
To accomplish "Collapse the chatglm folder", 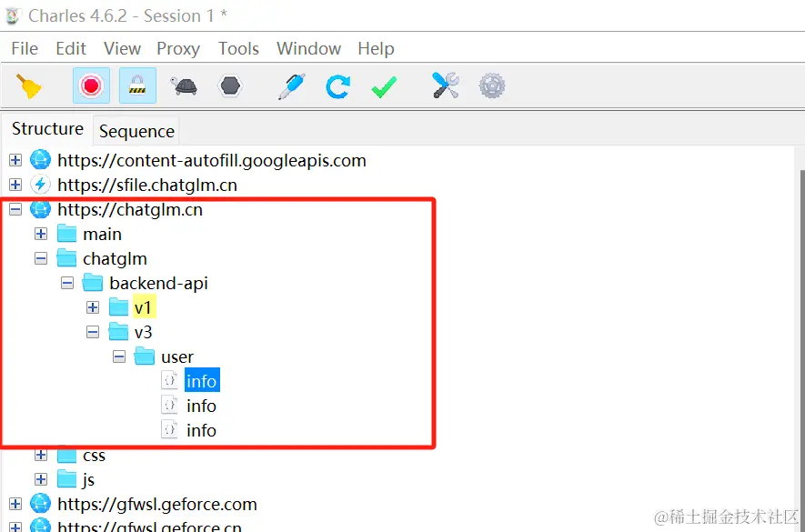I will tap(41, 259).
